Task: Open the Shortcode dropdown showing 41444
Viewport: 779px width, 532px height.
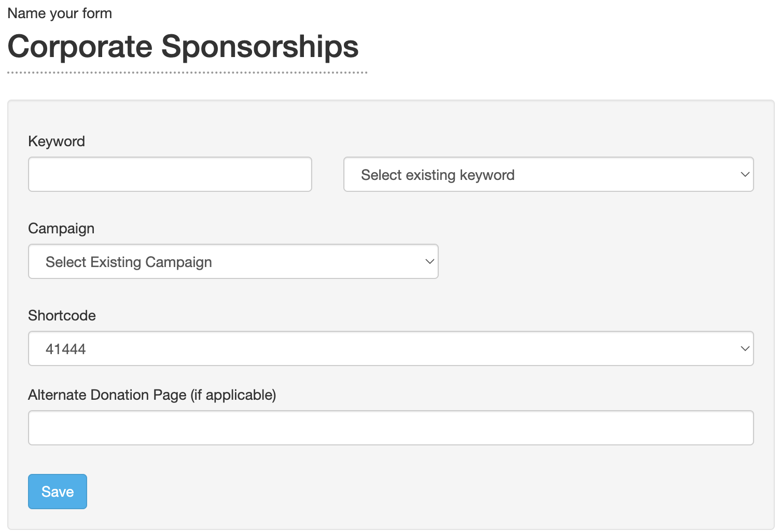Action: click(390, 348)
